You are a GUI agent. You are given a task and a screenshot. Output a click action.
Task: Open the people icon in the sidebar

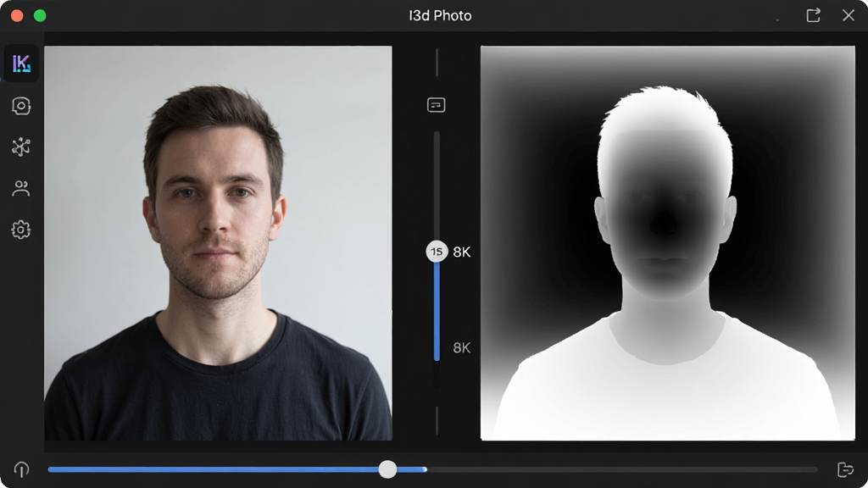pyautogui.click(x=21, y=188)
